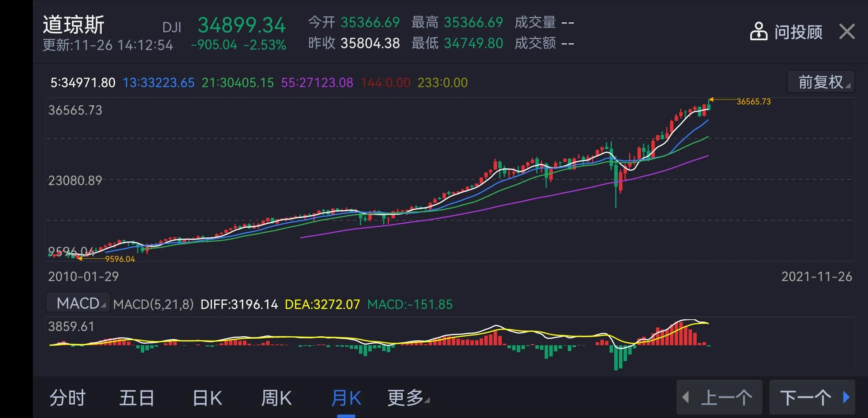
Task: Click the close X in the corner
Action: click(x=847, y=32)
